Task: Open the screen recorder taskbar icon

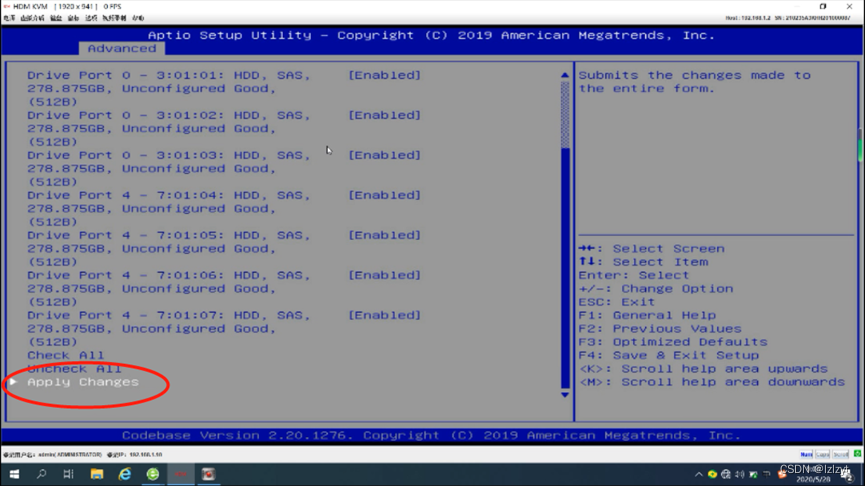Action: [209, 474]
